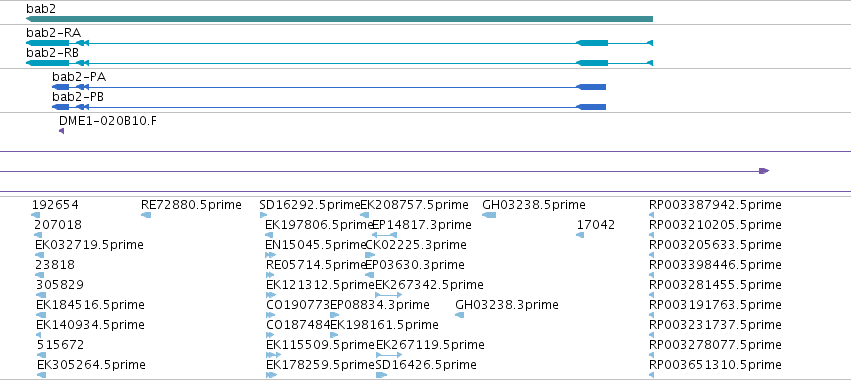Select the GH03238.5prime EST feature glyph
Image resolution: width=851 pixels, height=380 pixels.
point(489,216)
